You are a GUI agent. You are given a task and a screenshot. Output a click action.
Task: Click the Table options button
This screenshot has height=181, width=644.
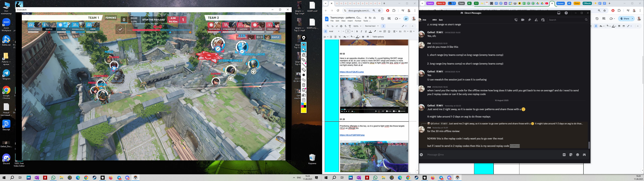378,37
